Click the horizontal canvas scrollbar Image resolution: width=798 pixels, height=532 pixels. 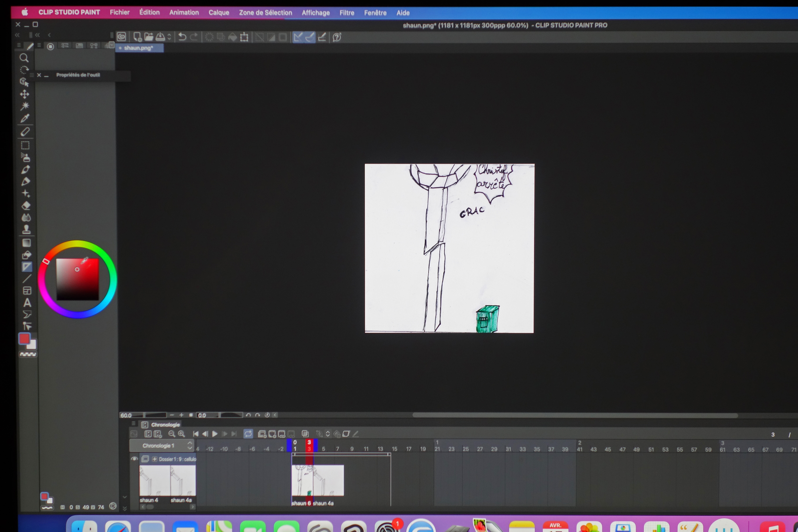(x=575, y=415)
